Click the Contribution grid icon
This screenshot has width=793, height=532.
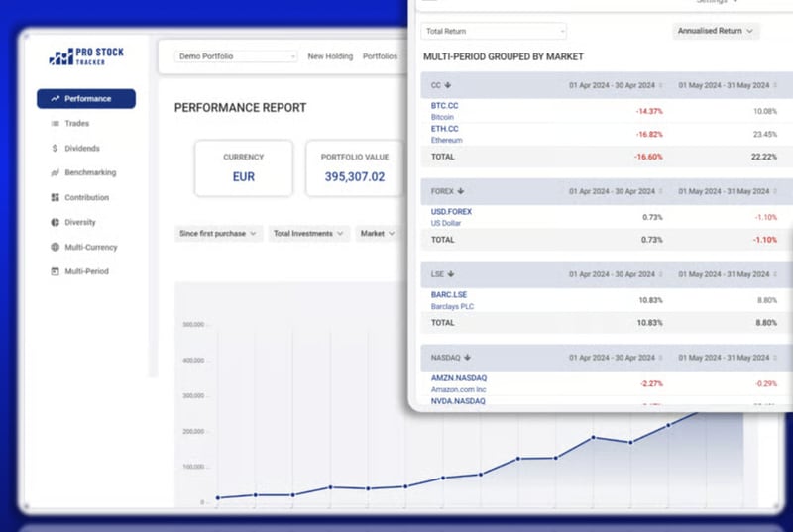(56, 198)
